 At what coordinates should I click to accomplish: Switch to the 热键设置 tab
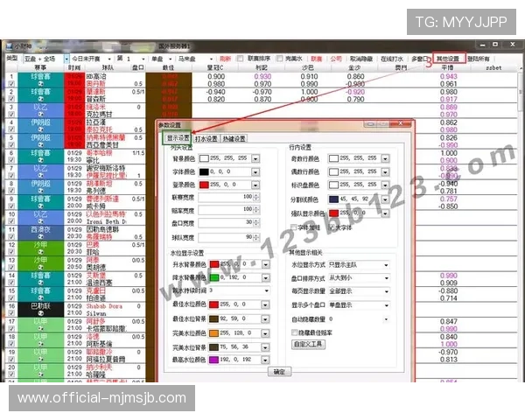point(234,138)
